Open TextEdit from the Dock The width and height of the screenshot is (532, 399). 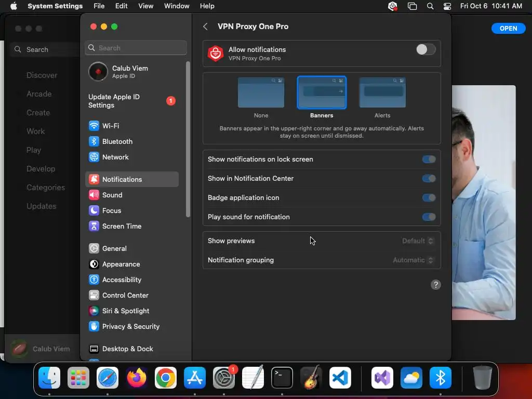point(253,378)
